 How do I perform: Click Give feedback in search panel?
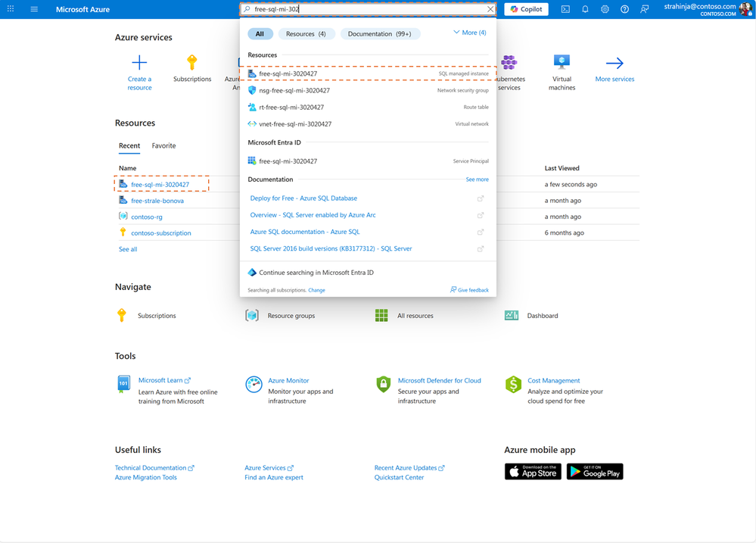(469, 290)
